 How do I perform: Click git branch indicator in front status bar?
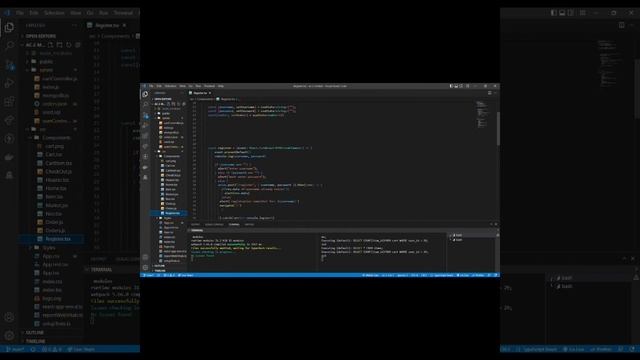coord(148,275)
